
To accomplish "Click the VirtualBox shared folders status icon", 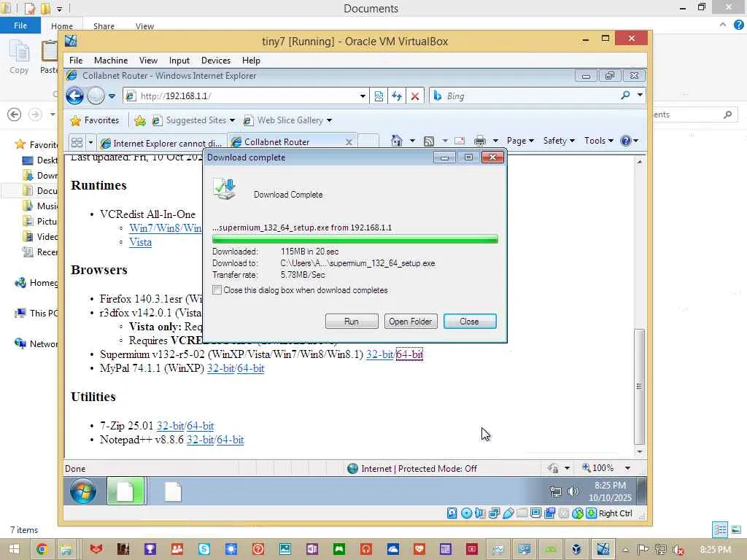I will pyautogui.click(x=522, y=513).
